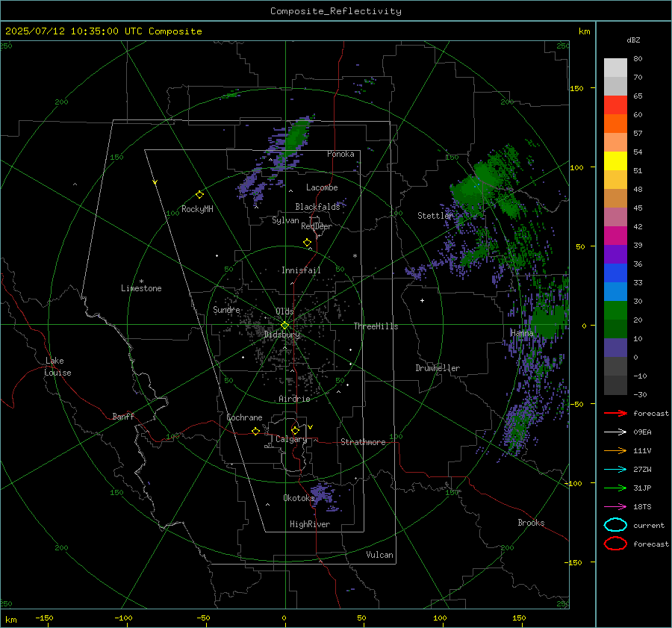Click the Hanna city label

click(x=522, y=333)
